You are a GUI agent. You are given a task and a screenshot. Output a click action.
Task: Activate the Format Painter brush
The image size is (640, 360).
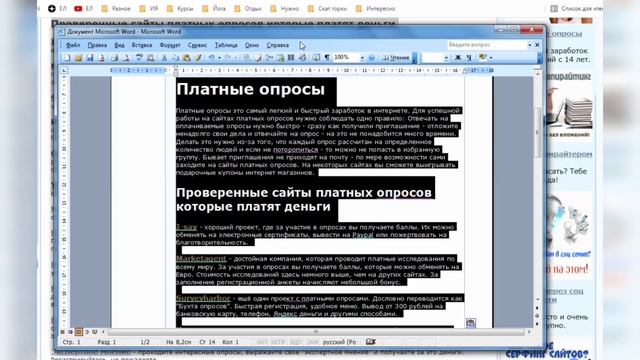pos(198,58)
